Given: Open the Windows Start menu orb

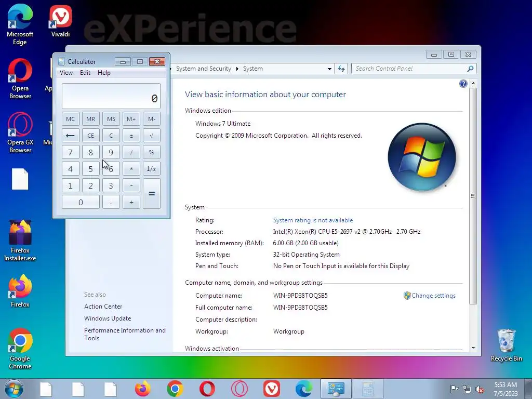Looking at the screenshot, I should tap(14, 389).
